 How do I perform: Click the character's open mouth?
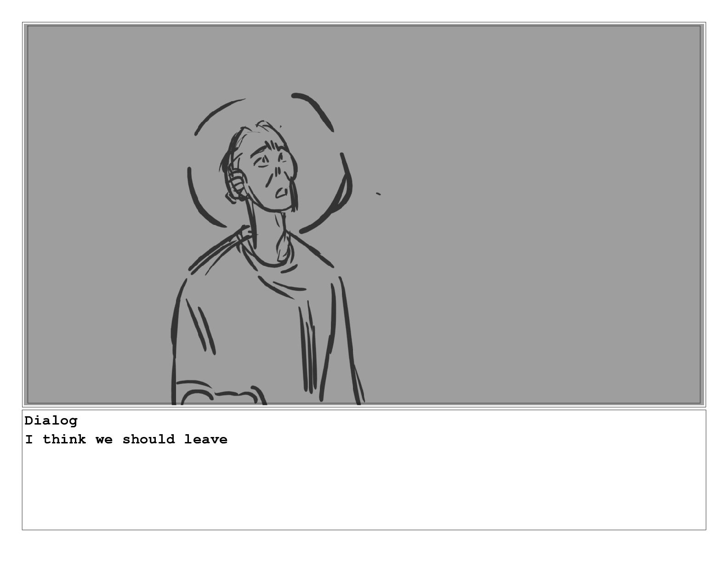point(281,192)
